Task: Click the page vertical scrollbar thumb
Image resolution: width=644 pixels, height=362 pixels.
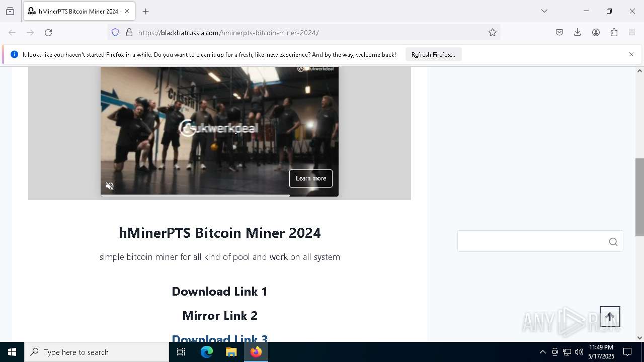Action: coord(639,197)
